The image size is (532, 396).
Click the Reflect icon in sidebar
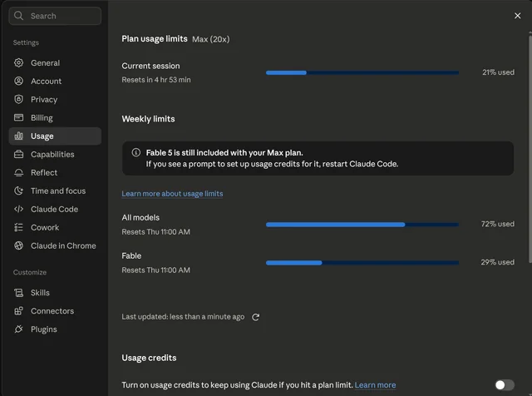click(18, 172)
